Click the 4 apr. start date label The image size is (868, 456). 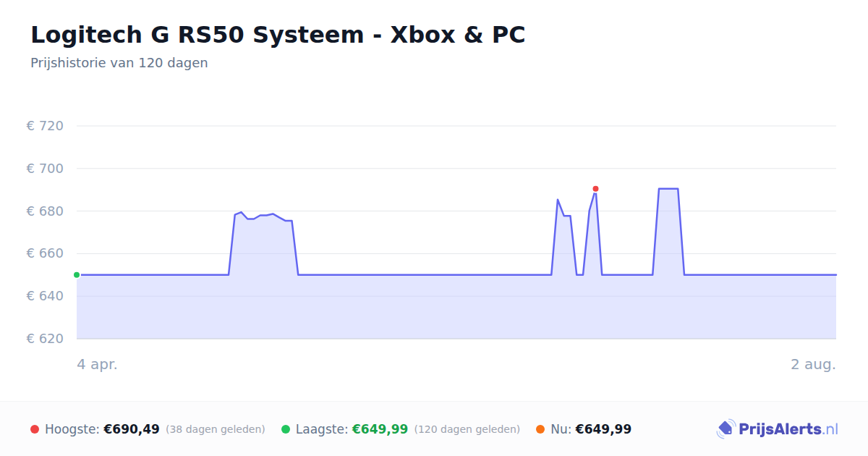click(97, 364)
